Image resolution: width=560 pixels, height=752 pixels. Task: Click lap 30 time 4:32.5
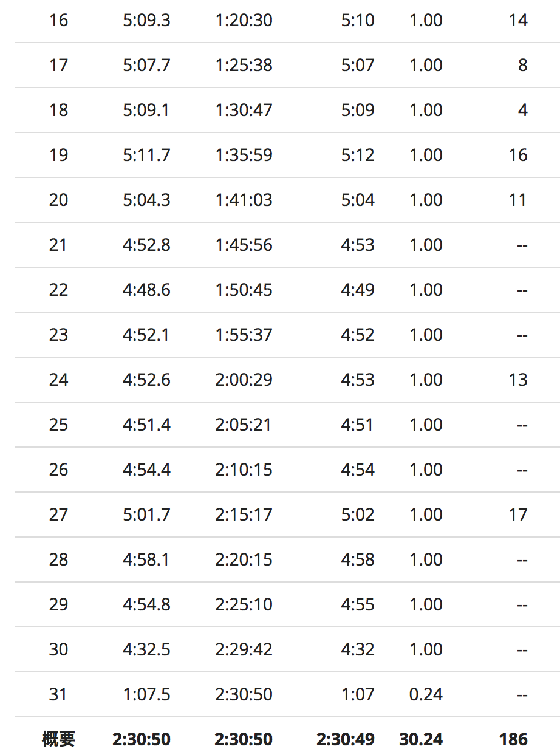point(146,649)
